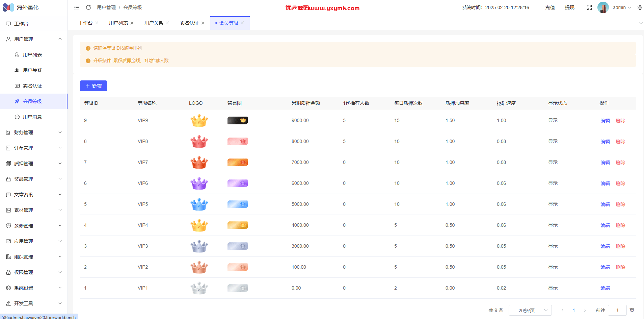644x319 pixels.
Task: Click VIP6 purple crown logo
Action: [199, 183]
